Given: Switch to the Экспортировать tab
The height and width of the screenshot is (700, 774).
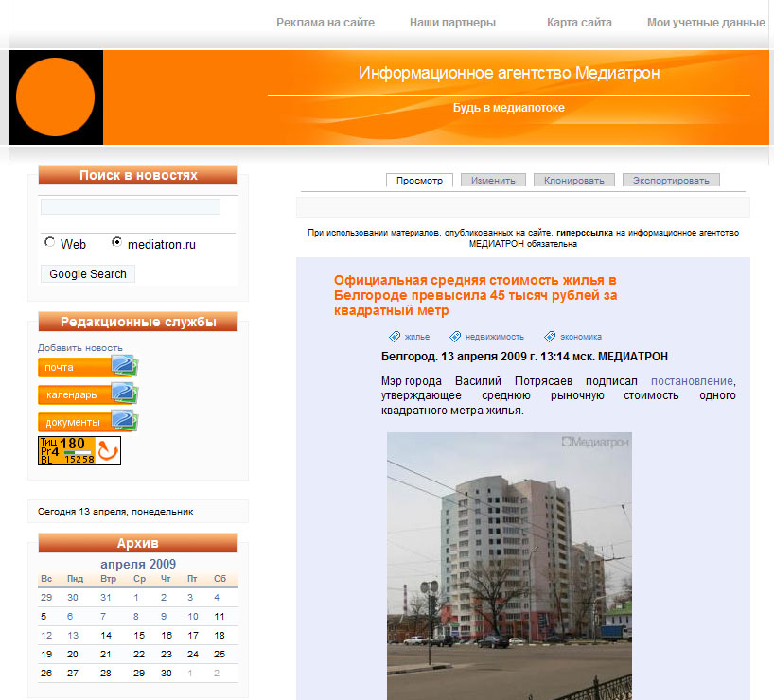Looking at the screenshot, I should (x=671, y=180).
